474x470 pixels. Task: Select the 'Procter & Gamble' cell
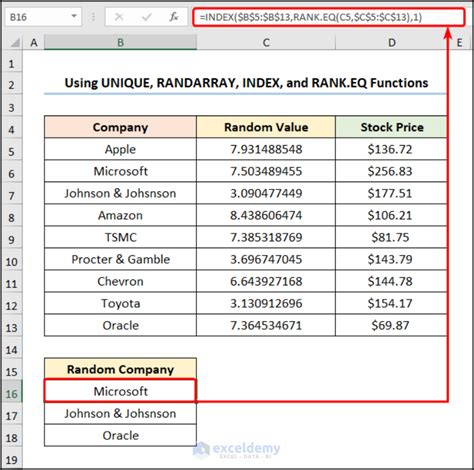(x=120, y=259)
